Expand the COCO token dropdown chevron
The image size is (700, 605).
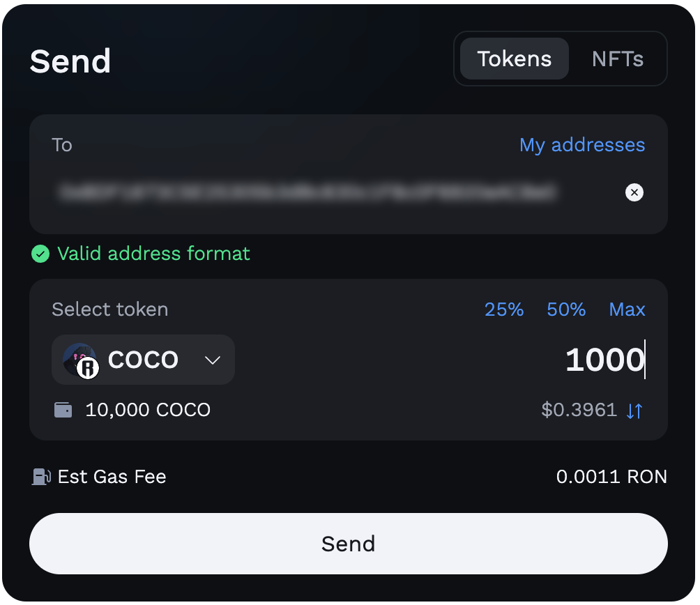click(x=213, y=360)
